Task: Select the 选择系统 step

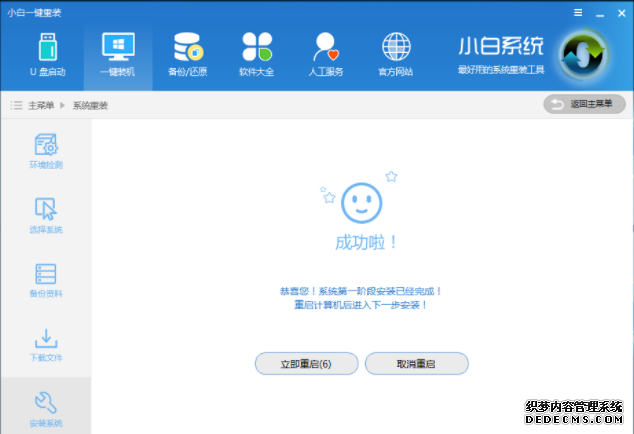Action: (46, 216)
